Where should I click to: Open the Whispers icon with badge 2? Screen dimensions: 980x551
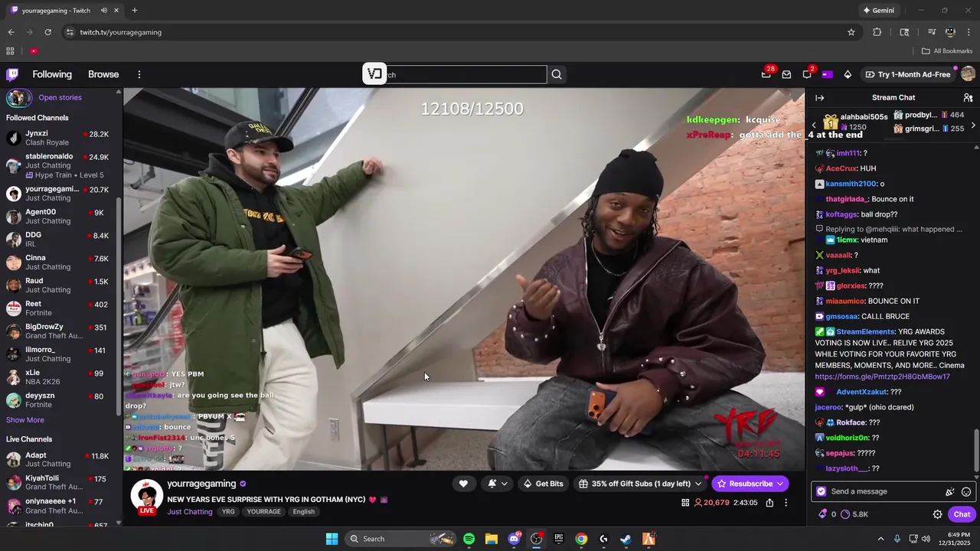tap(807, 74)
